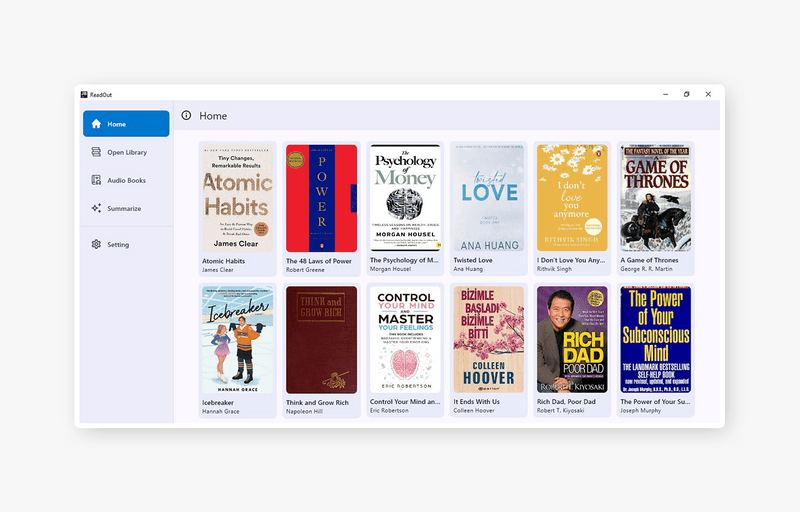Open The 48 Laws of Power cover
800x512 pixels.
[x=321, y=198]
